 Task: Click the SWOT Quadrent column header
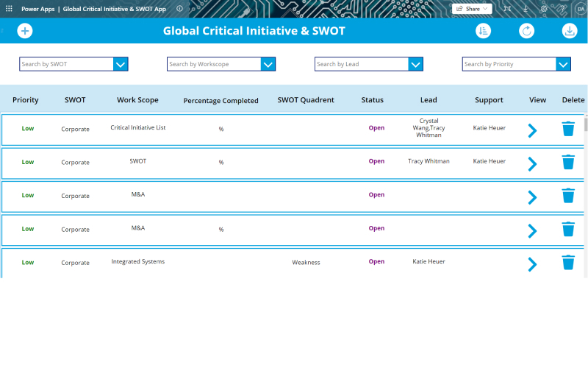point(306,100)
